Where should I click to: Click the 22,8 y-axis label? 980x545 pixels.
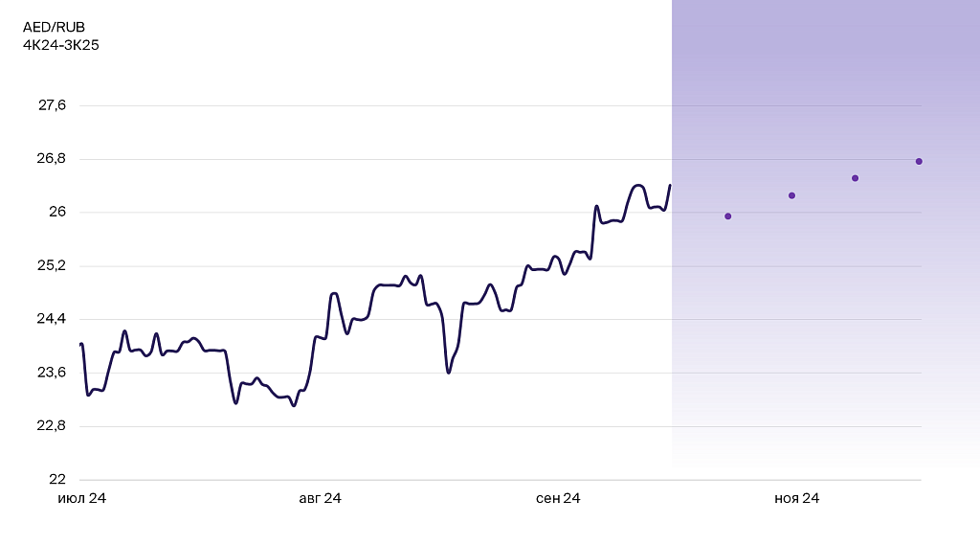53,426
